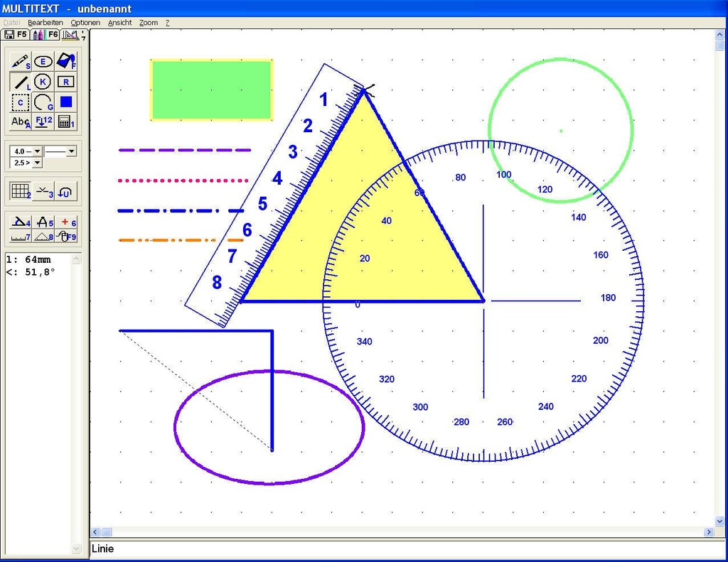Image resolution: width=728 pixels, height=562 pixels.
Task: Expand the line style dropdown
Action: pos(71,151)
